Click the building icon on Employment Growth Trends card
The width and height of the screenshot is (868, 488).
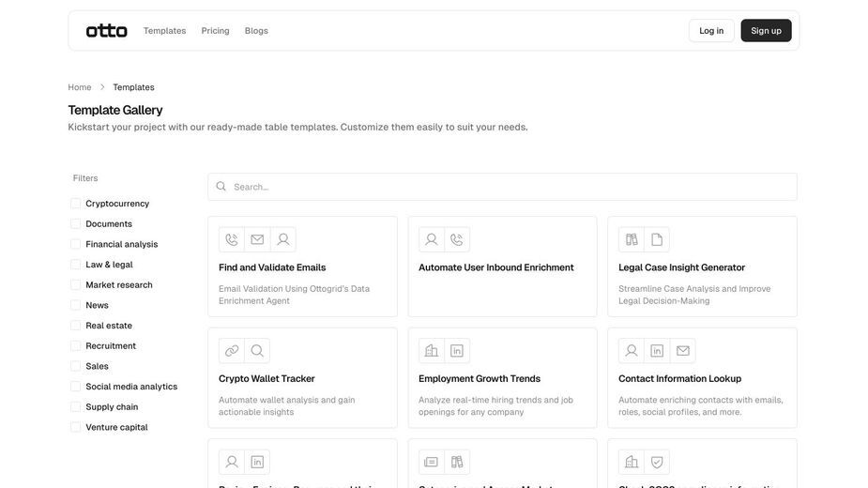point(432,351)
